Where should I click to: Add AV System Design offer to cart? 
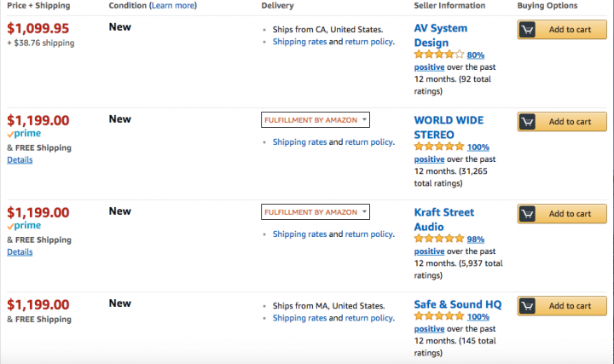tap(562, 29)
